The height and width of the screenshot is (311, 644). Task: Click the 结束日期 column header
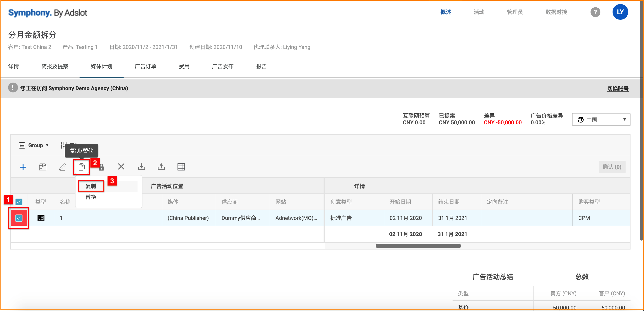(x=457, y=202)
